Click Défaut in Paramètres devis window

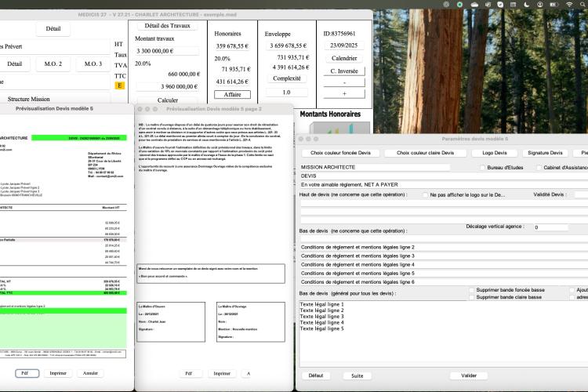coord(316,376)
